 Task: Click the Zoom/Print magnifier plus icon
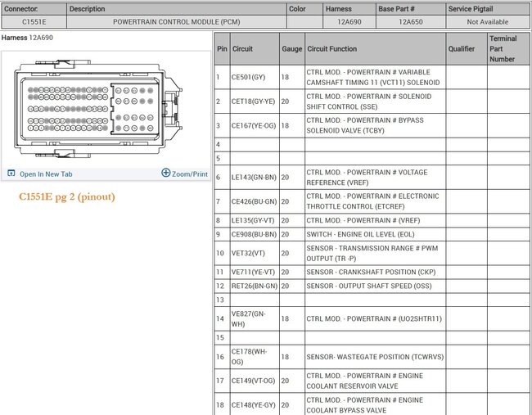tap(165, 173)
